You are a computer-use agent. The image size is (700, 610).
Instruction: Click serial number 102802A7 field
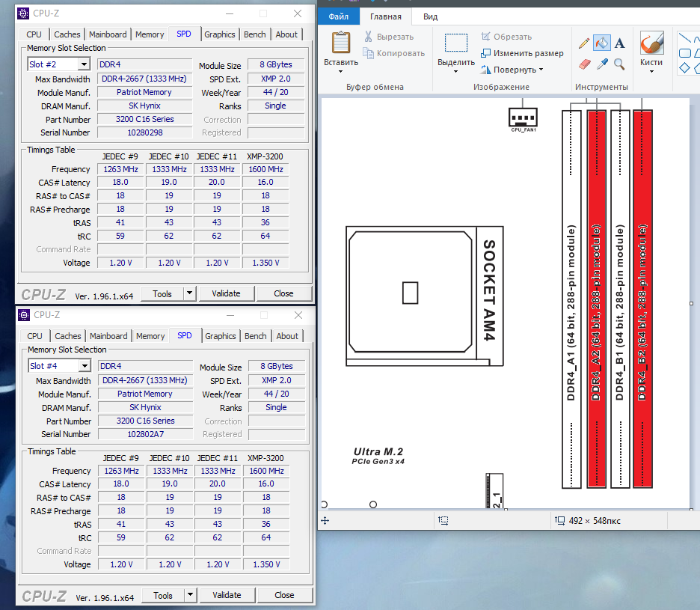click(x=146, y=434)
